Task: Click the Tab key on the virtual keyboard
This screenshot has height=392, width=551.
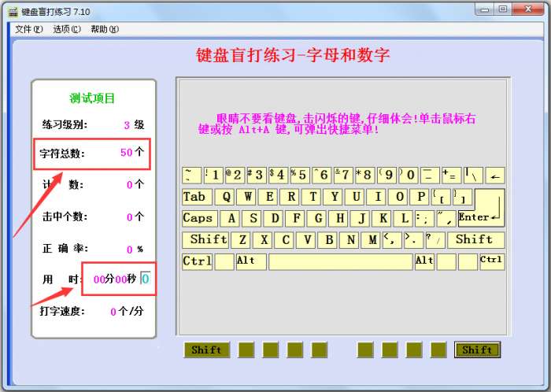Action: [x=197, y=197]
